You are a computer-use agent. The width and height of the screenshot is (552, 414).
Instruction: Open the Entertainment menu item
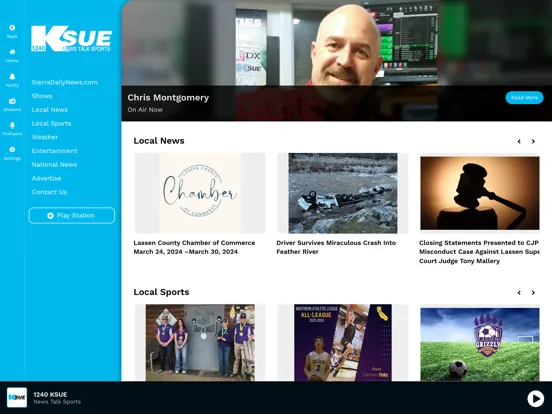[x=54, y=151]
